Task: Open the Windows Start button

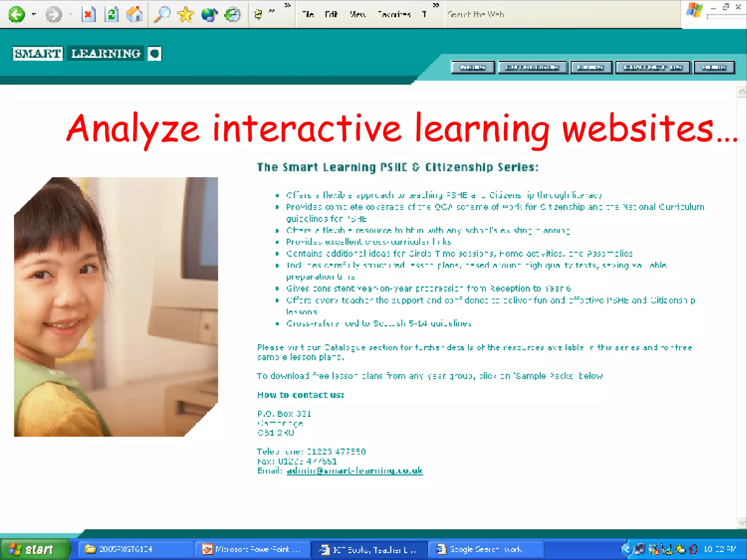Action: (35, 549)
